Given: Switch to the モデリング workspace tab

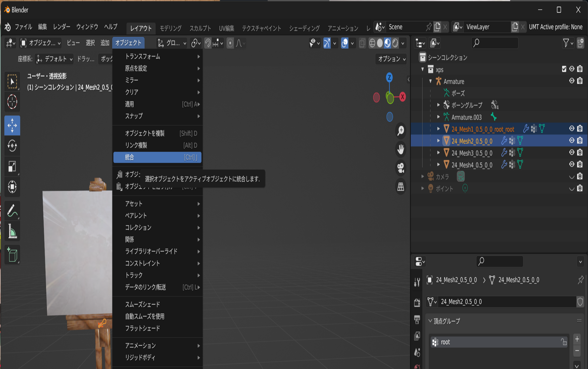Looking at the screenshot, I should tap(170, 28).
